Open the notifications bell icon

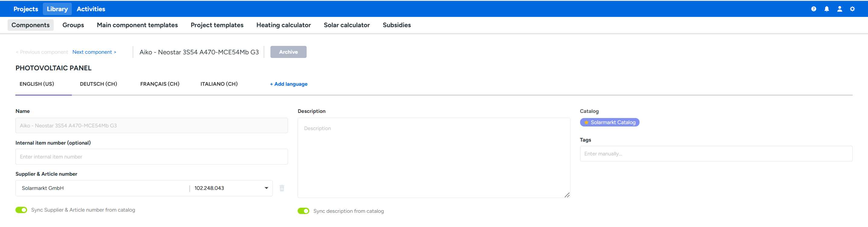point(827,9)
